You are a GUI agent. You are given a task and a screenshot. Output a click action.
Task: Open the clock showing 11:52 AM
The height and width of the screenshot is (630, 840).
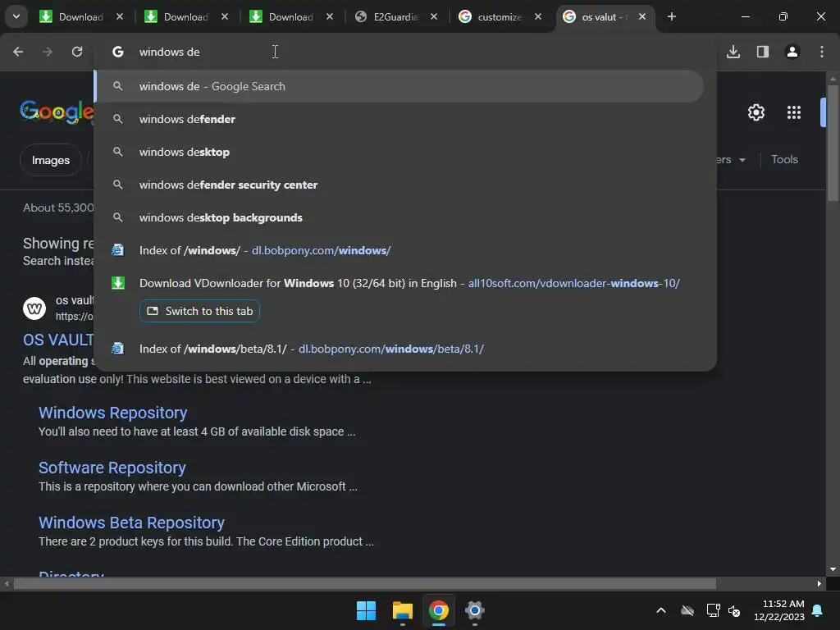[779, 610]
